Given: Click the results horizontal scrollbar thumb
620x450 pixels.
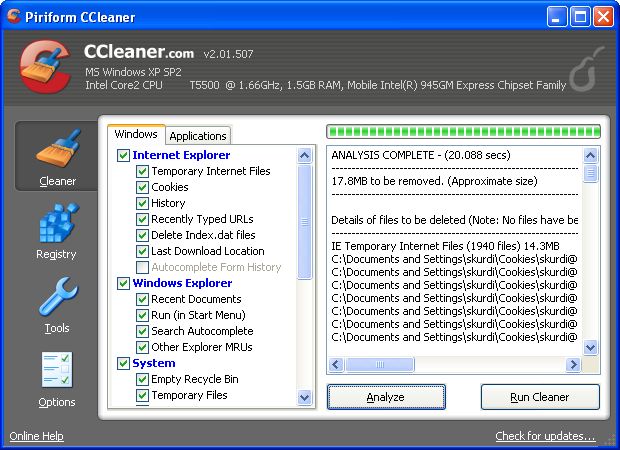Looking at the screenshot, I should tap(380, 364).
